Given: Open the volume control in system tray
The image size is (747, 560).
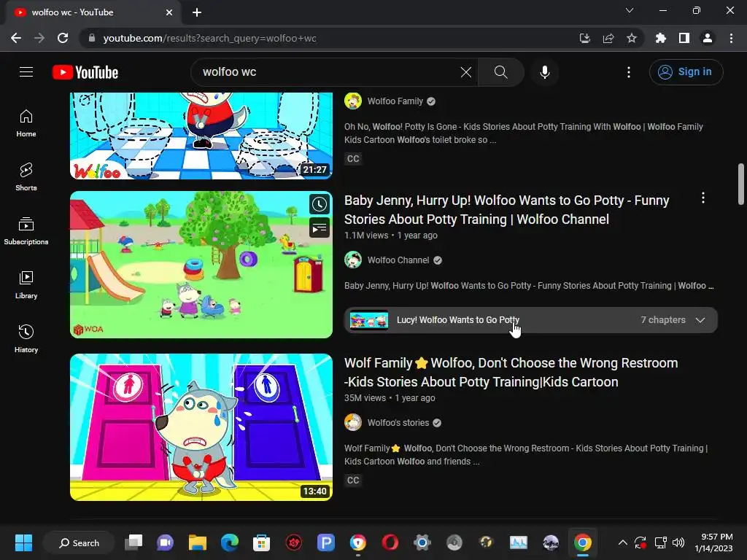Looking at the screenshot, I should pos(678,542).
